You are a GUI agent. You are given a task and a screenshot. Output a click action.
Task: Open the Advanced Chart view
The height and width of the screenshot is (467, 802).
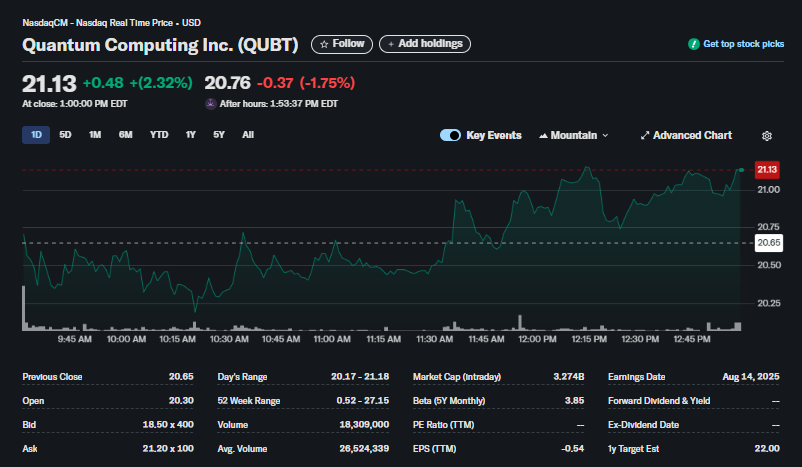[686, 136]
